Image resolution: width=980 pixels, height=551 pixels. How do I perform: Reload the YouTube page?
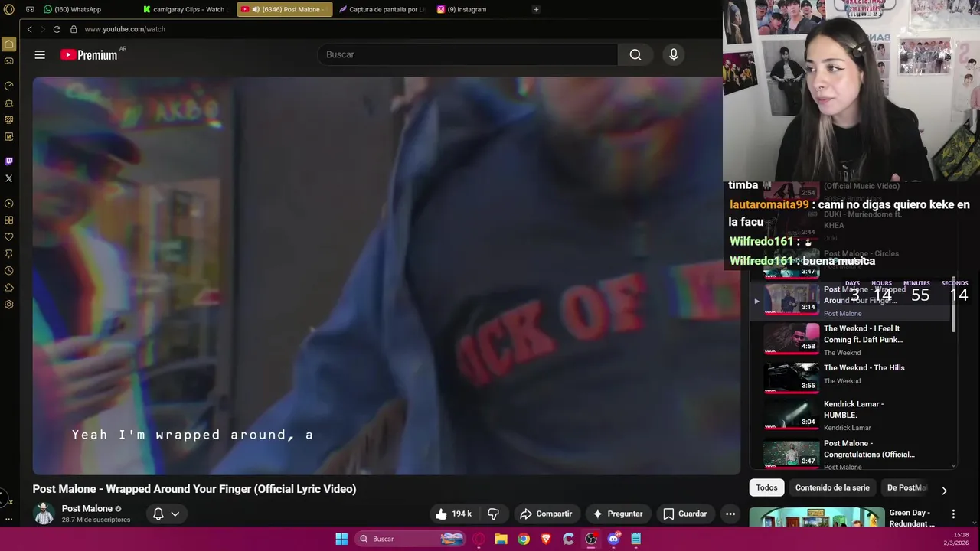57,29
